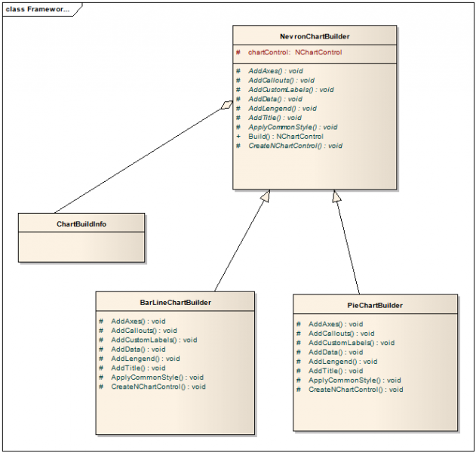Select CreateNChartControl() in NevronChartBuilder
The height and width of the screenshot is (453, 476).
coord(295,146)
